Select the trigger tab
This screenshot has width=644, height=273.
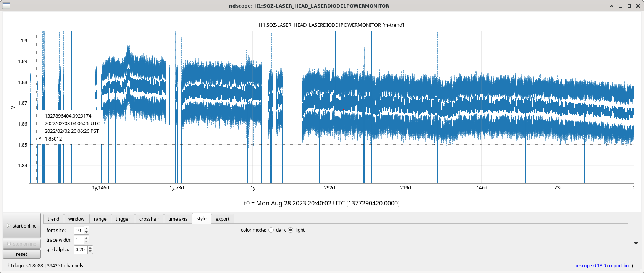click(x=123, y=219)
